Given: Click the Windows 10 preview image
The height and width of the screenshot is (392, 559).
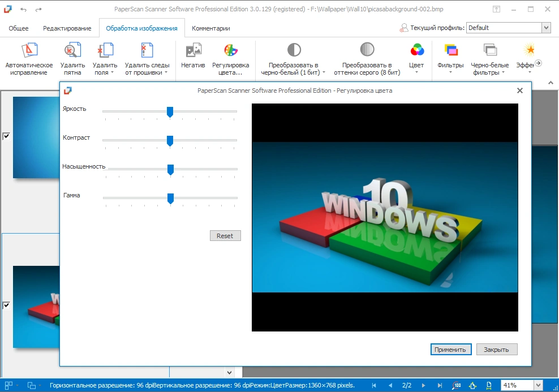Looking at the screenshot, I should click(x=385, y=217).
